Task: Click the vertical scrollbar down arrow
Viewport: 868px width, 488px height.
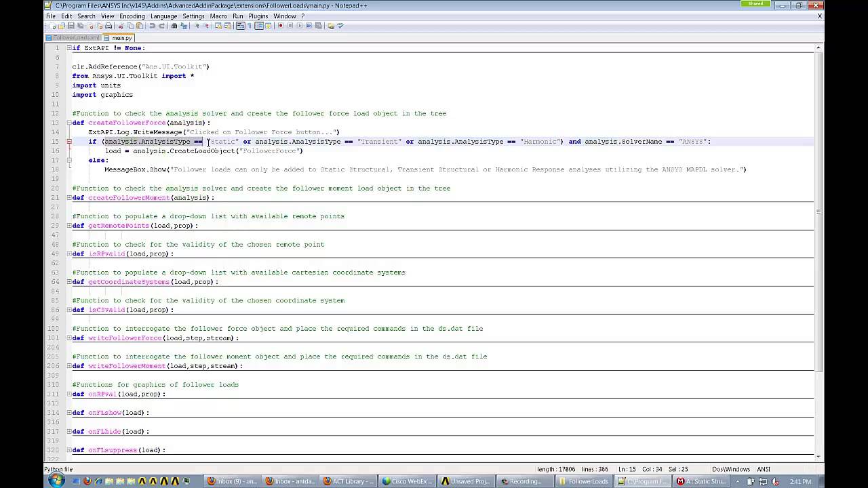Action: click(x=819, y=457)
